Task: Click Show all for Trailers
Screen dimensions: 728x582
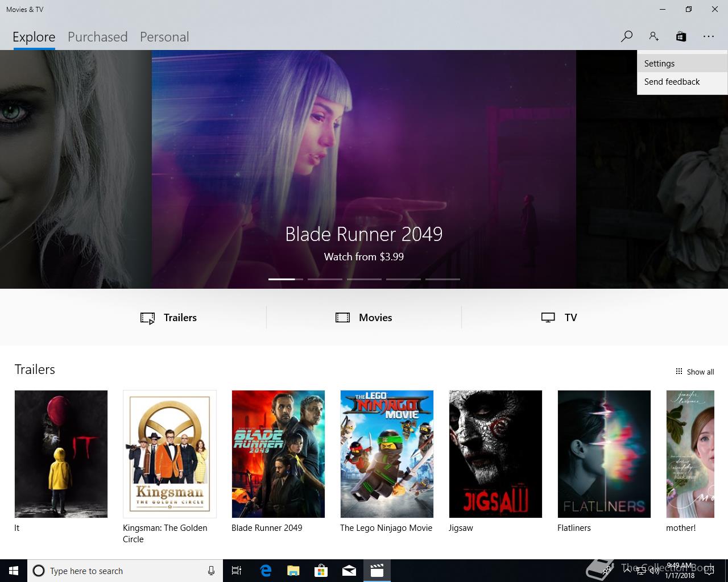Action: 700,372
